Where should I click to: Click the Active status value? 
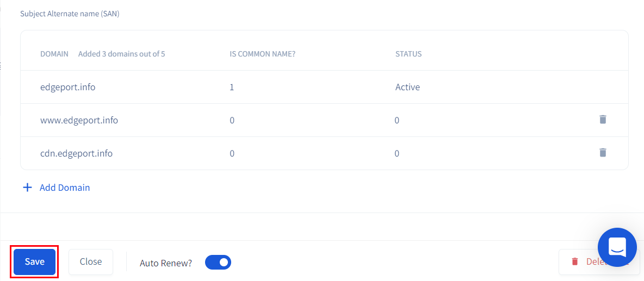407,87
